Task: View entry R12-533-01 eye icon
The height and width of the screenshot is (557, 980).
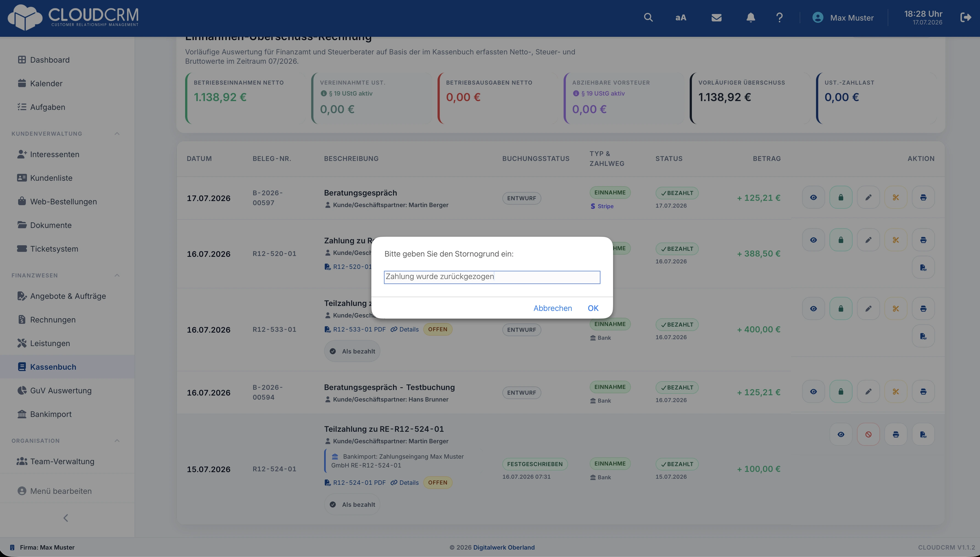Action: [813, 308]
